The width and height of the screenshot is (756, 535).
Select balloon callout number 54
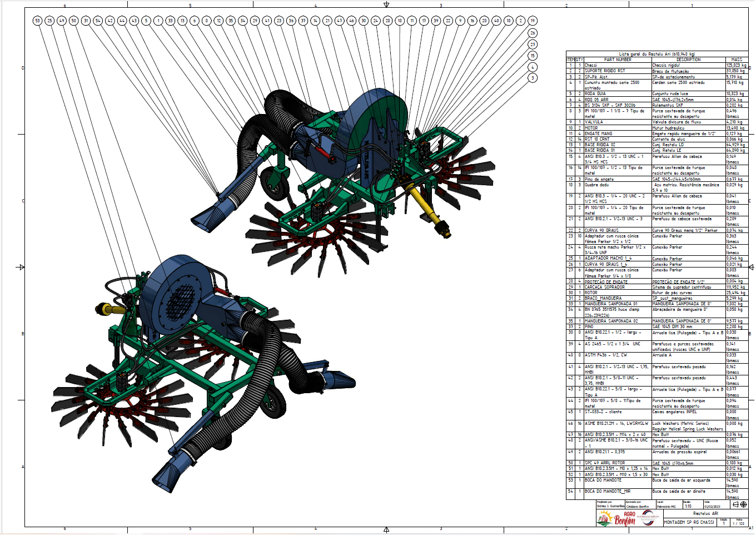pos(98,21)
